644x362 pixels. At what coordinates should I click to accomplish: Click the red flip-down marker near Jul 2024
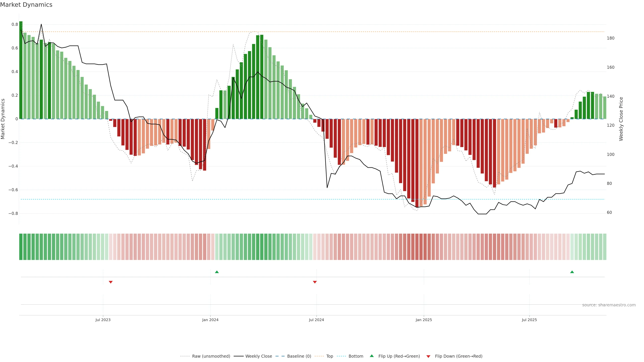coord(315,282)
